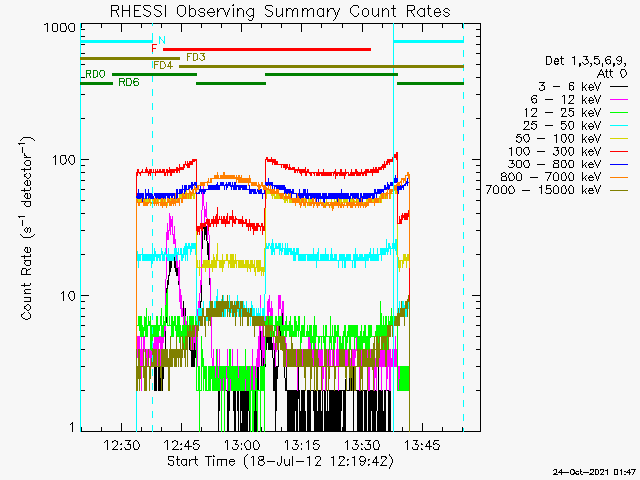This screenshot has width=640, height=480.
Task: Click the magenta 6 - 12 keV legend line
Action: [619, 100]
